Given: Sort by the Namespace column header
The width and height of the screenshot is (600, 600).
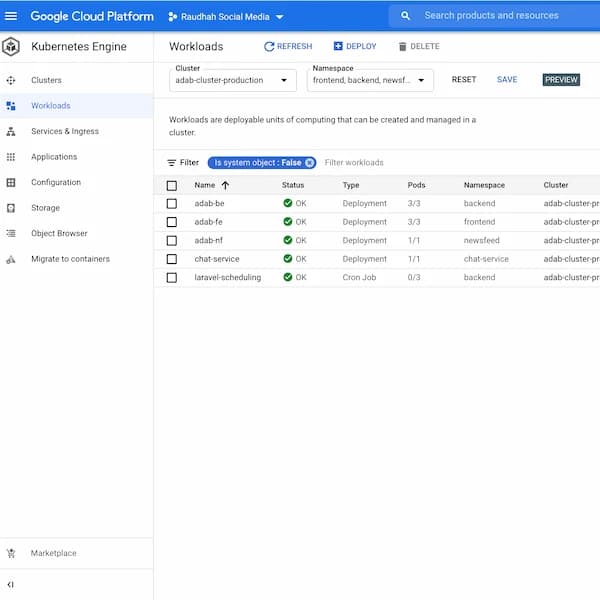Looking at the screenshot, I should point(484,185).
